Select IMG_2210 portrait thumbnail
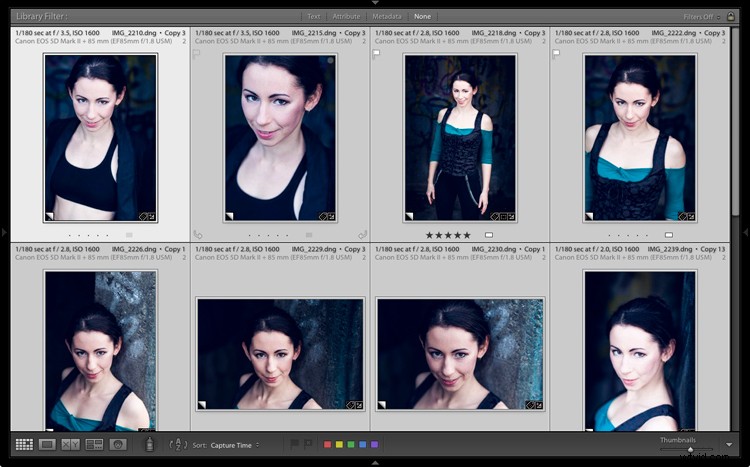Viewport: 750px width, 467px height. [x=100, y=138]
